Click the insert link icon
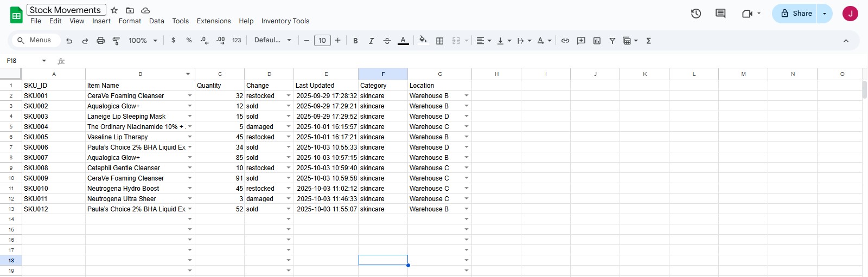The width and height of the screenshot is (868, 277). click(565, 41)
